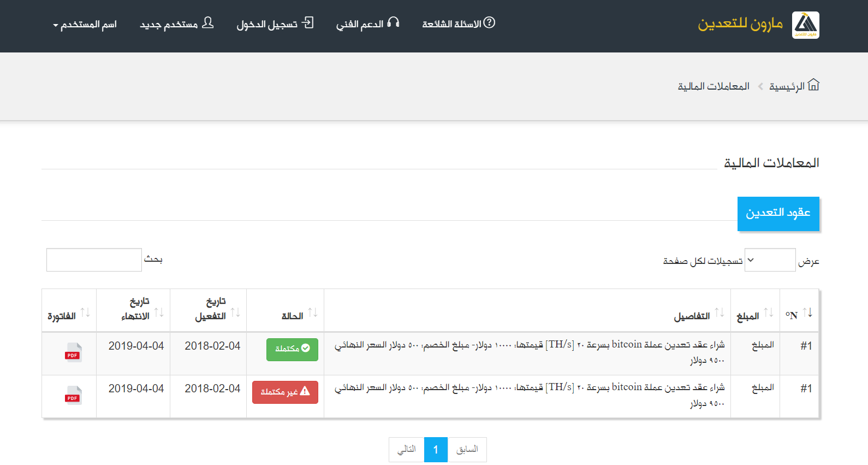Sort by status column arrows
Image resolution: width=868 pixels, height=465 pixels.
312,313
